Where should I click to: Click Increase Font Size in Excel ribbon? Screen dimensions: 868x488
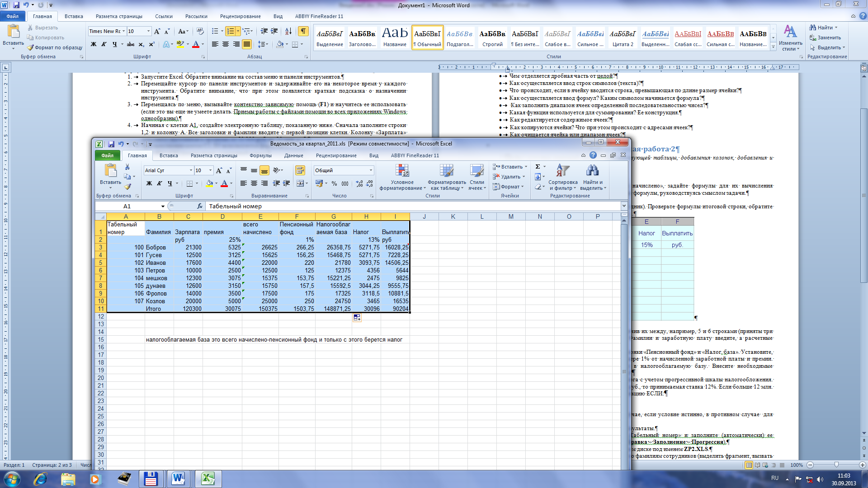pos(219,170)
